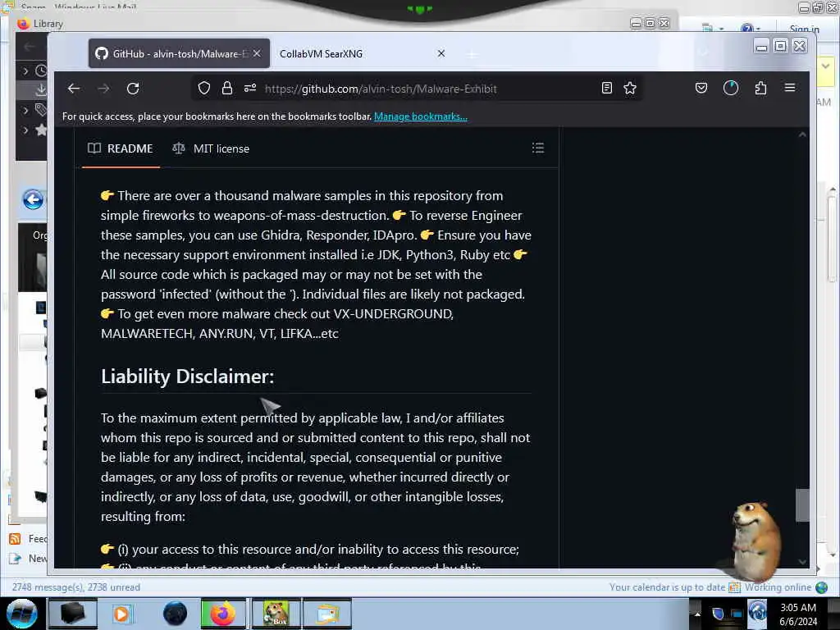Click the 2748 message(s) status text
This screenshot has height=630, width=840.
point(76,587)
